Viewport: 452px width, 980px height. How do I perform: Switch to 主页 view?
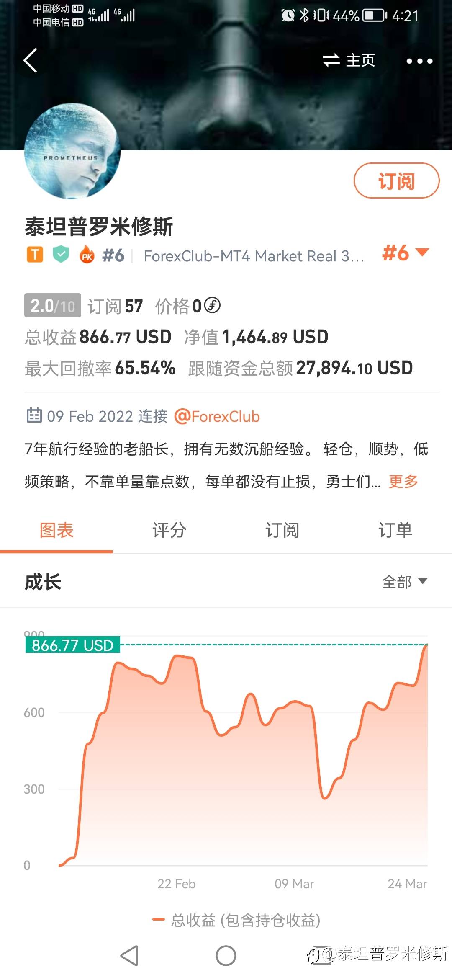tap(349, 60)
